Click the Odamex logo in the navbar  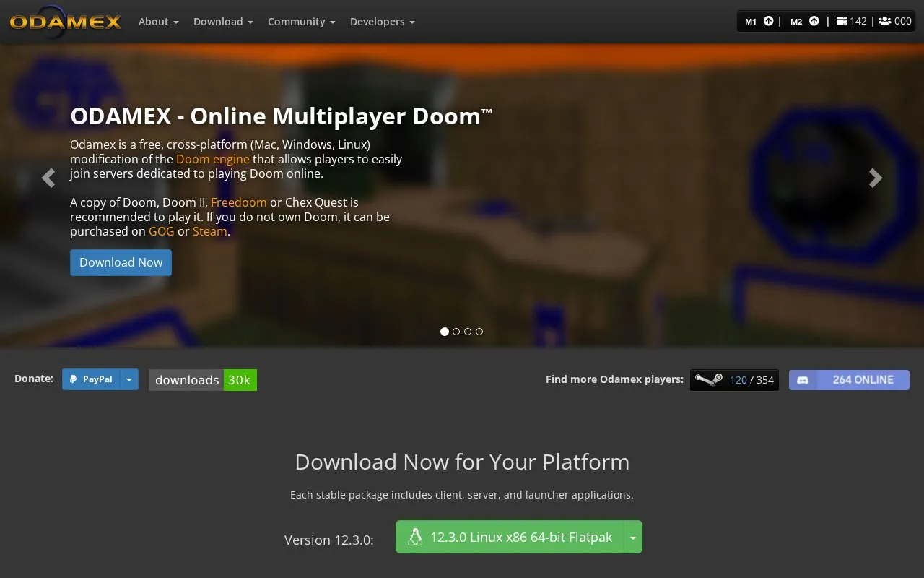pos(65,20)
